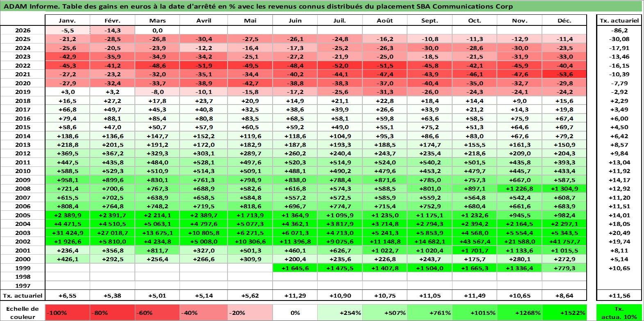
Task: Click the +11,29 June actuarial total
Action: [x=295, y=296]
